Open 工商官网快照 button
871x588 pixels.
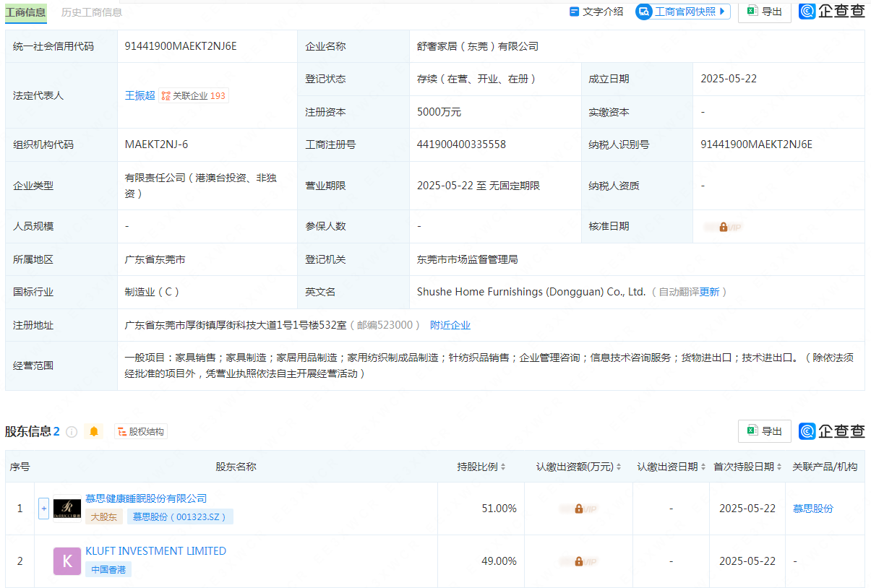point(683,12)
